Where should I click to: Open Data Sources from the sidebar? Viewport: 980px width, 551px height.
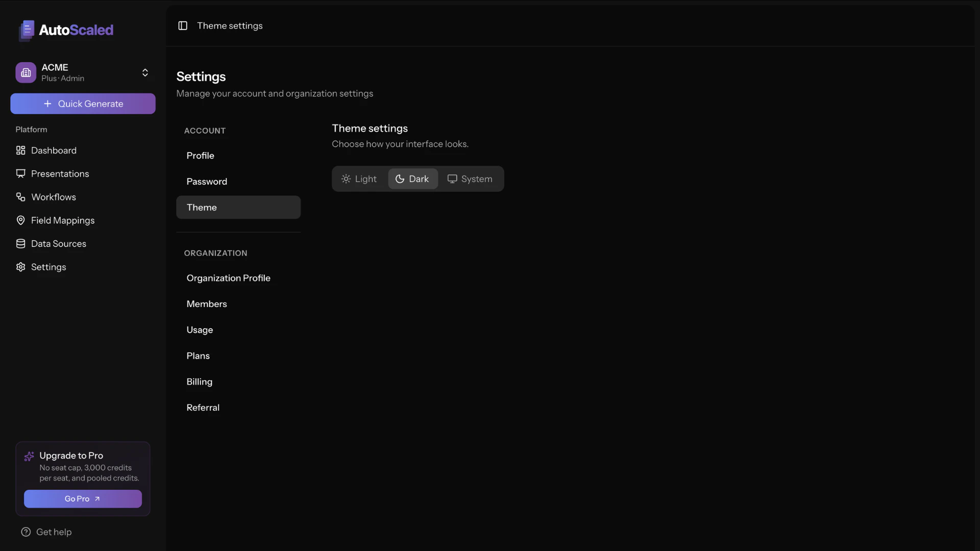[58, 243]
